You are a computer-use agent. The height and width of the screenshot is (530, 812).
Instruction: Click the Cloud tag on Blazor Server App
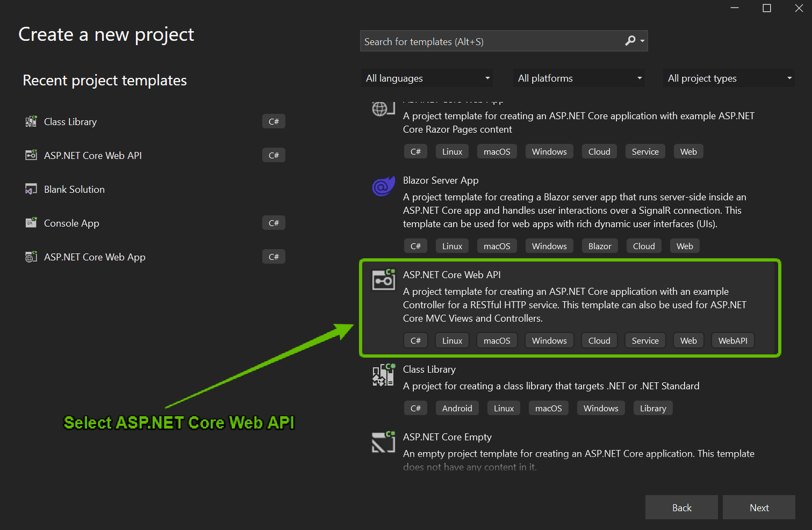(x=644, y=246)
